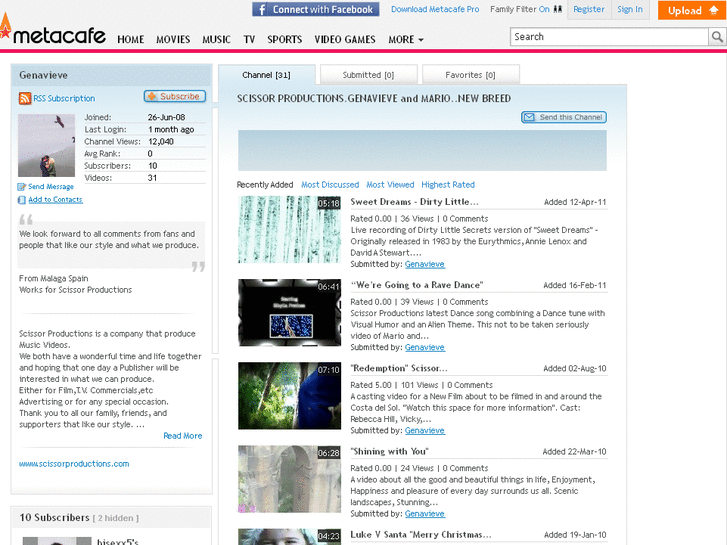
Task: Click the Add to Contacts book icon
Action: [x=22, y=200]
